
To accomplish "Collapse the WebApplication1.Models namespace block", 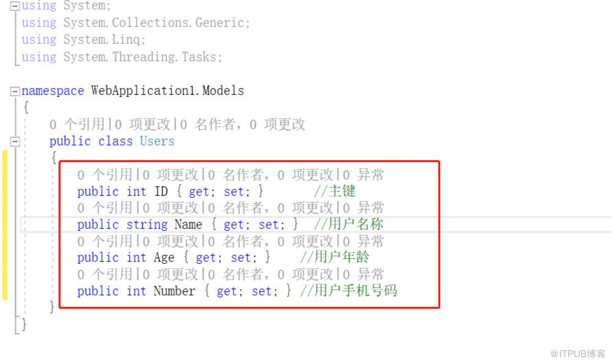I will click(x=15, y=91).
